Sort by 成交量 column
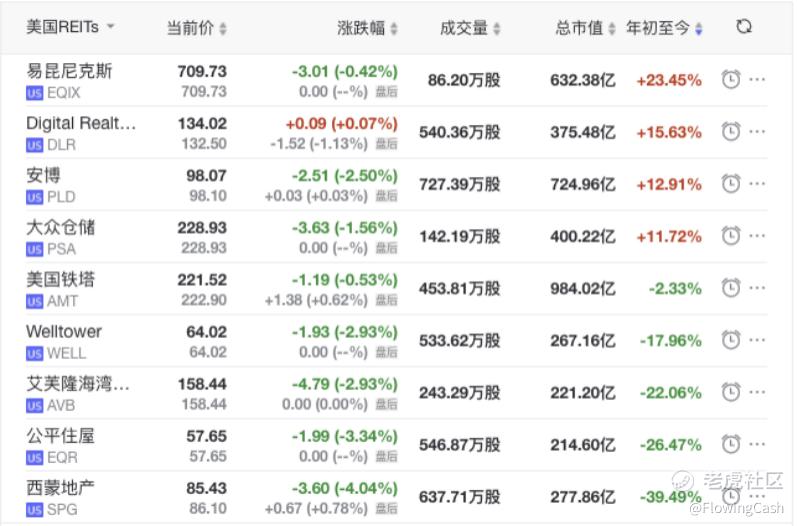This screenshot has height=526, width=798. point(470,28)
